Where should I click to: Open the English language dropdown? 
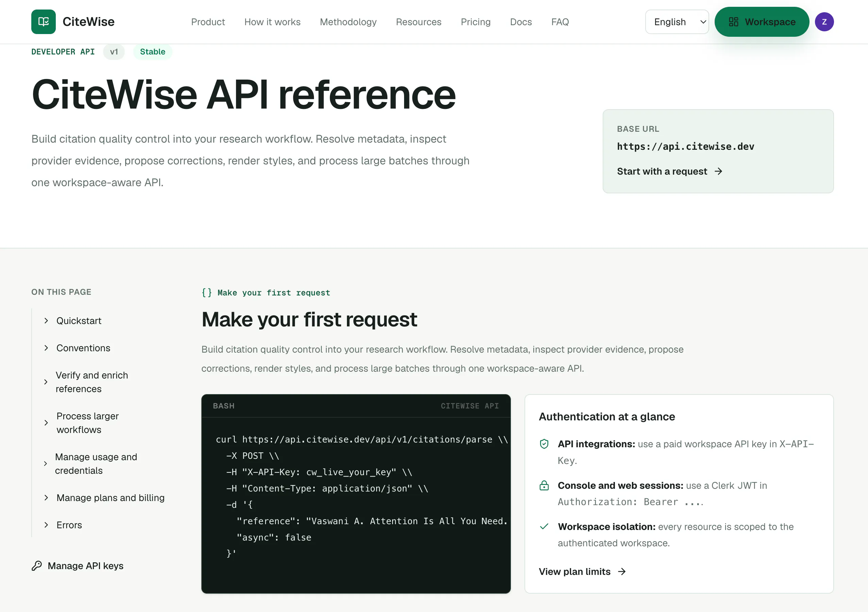677,22
